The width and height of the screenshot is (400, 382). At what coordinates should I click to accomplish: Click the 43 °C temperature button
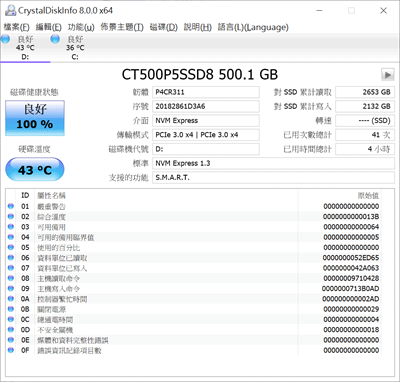pos(35,170)
